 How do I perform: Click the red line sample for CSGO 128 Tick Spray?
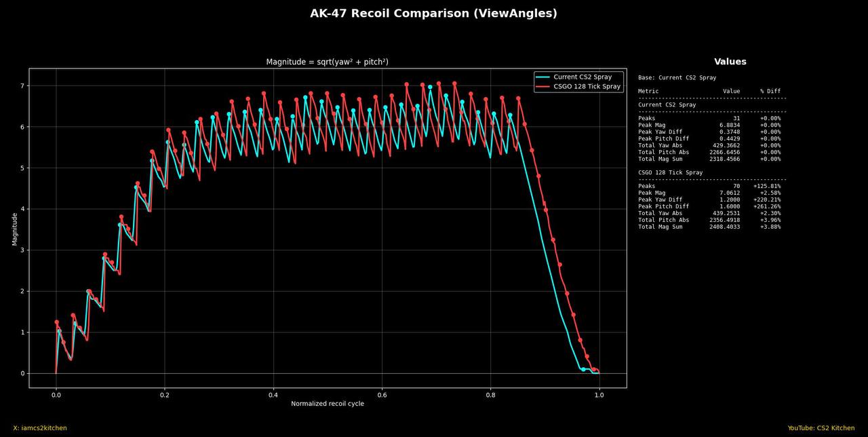click(542, 87)
